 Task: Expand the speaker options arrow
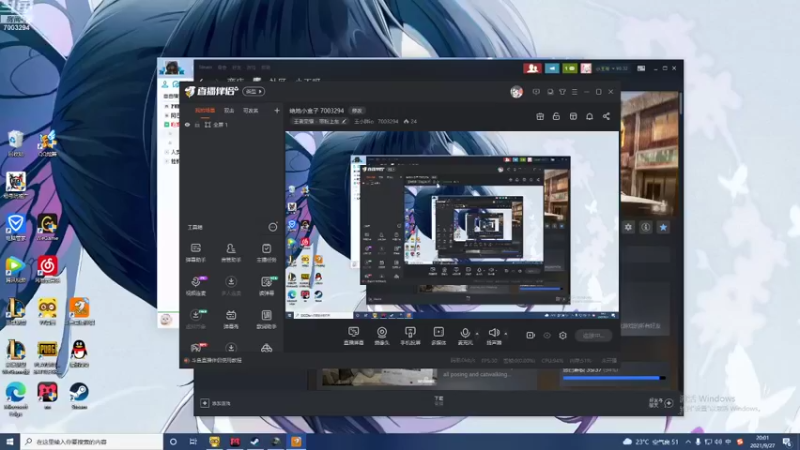pyautogui.click(x=506, y=334)
